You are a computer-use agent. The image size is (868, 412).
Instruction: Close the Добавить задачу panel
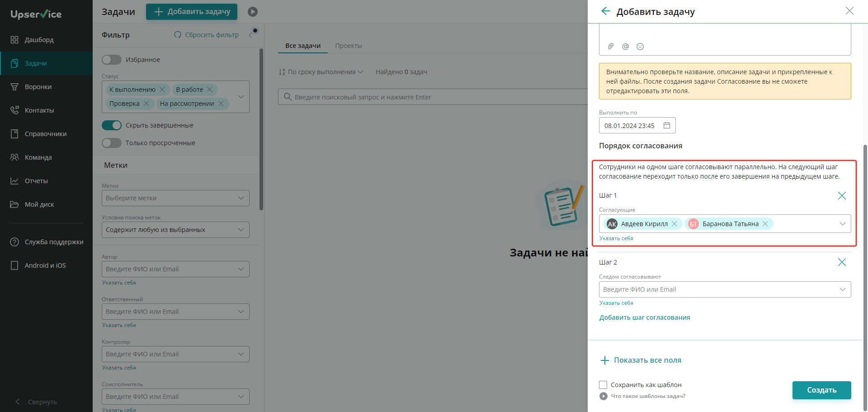click(849, 11)
